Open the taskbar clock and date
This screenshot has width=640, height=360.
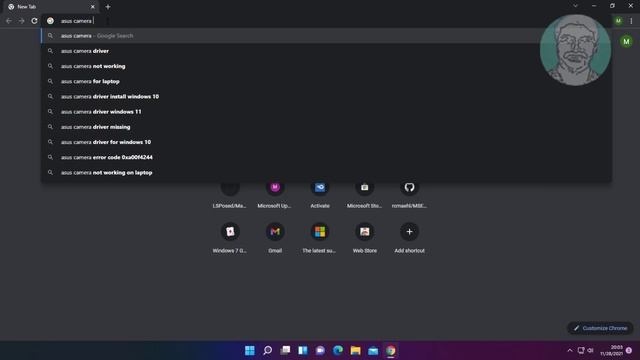click(611, 350)
